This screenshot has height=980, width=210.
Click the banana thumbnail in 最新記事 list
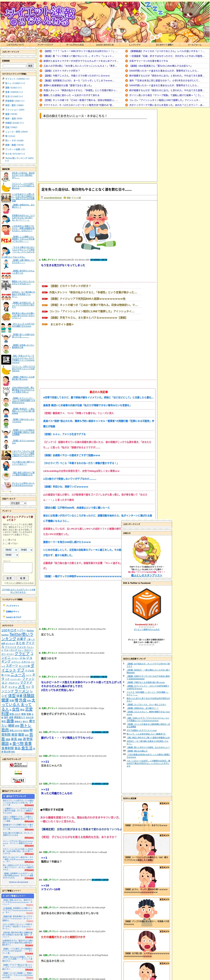click(x=6, y=188)
